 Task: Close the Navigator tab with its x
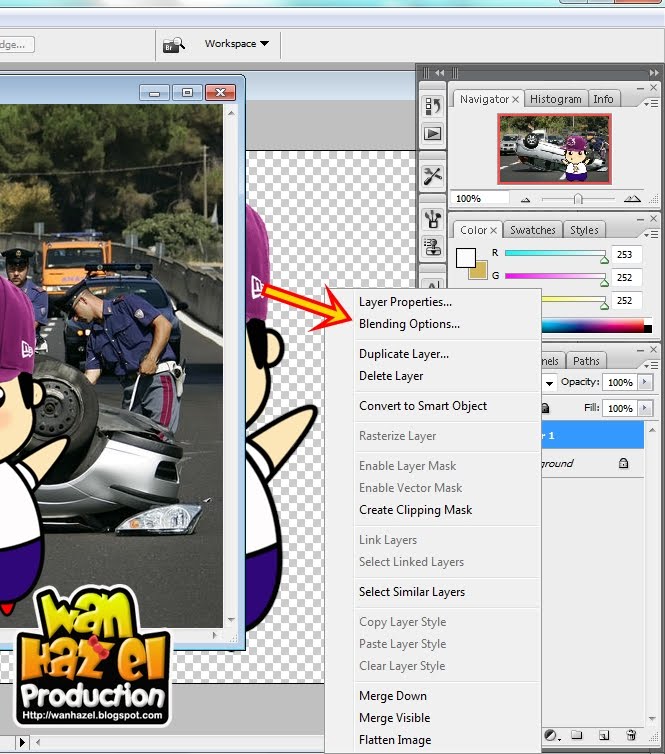pos(515,99)
